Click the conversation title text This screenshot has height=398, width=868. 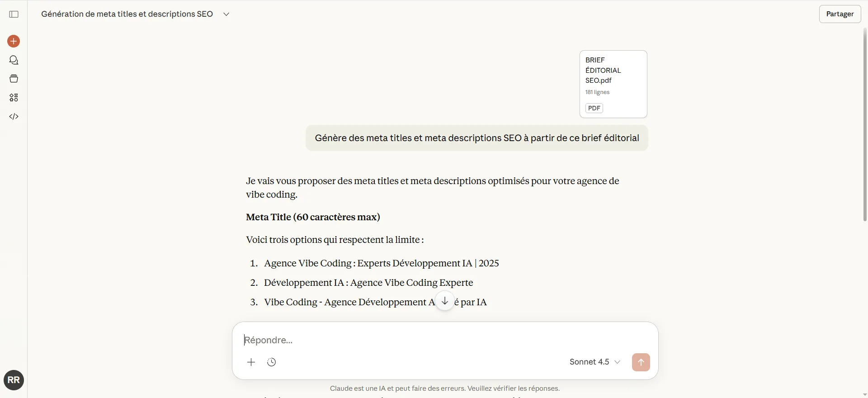[127, 14]
